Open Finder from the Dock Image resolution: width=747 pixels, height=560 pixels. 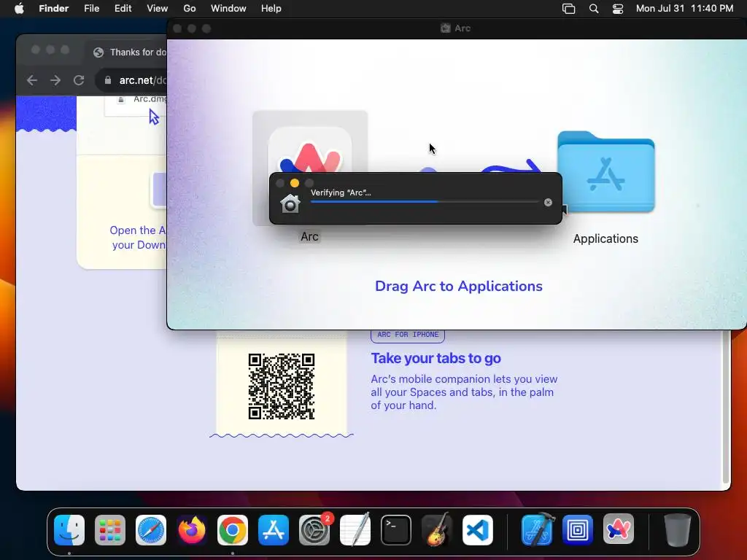[x=69, y=529]
